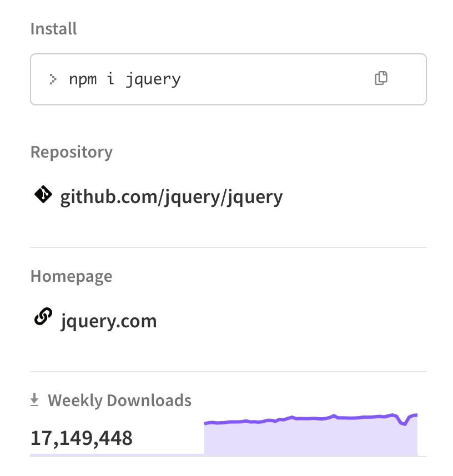Click the Homepage heading

[71, 276]
